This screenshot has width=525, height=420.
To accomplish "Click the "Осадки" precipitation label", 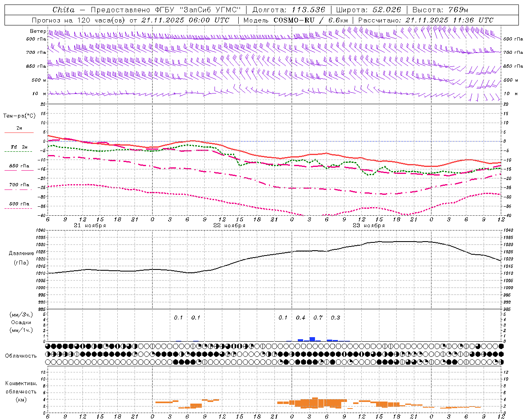I will pyautogui.click(x=21, y=322).
